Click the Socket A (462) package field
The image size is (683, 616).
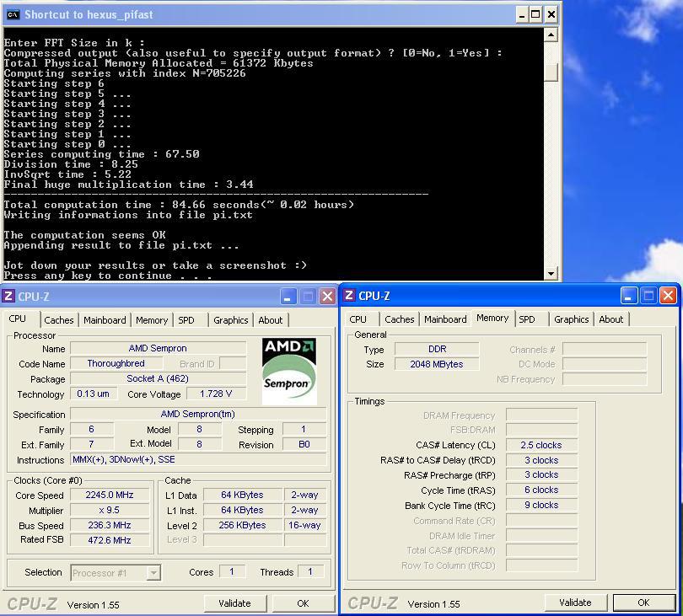tap(158, 378)
